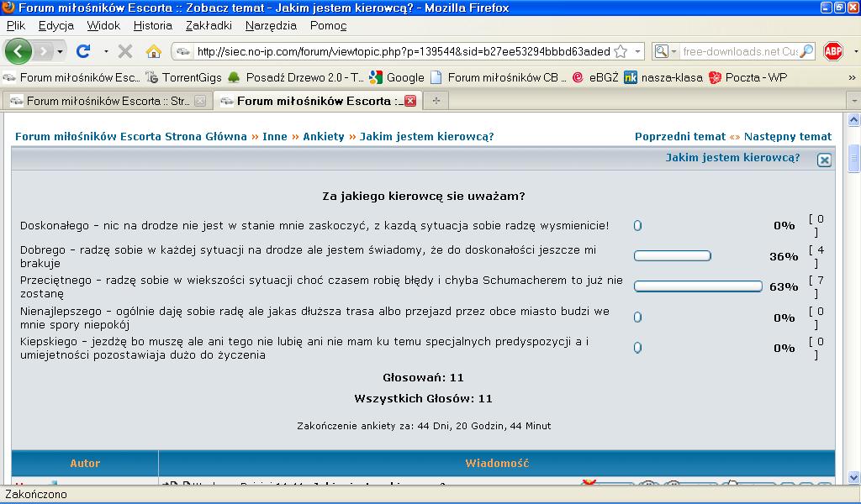The width and height of the screenshot is (861, 504).
Task: Bookmark page with the star icon
Action: 621,51
